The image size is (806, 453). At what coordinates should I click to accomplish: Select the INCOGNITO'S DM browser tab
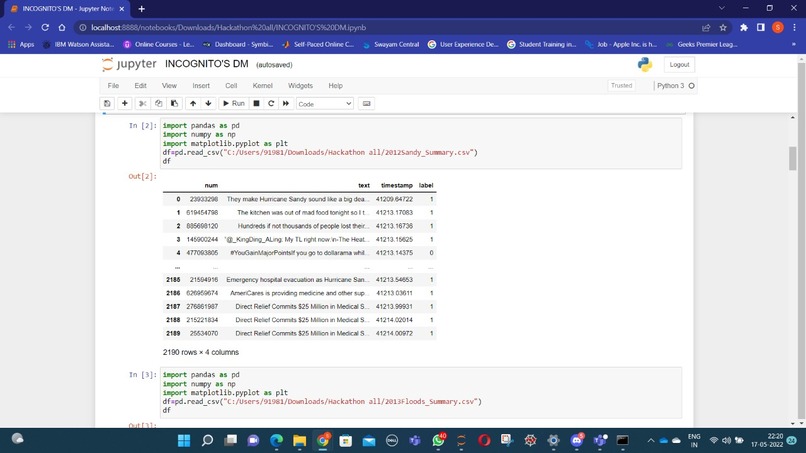tap(66, 9)
